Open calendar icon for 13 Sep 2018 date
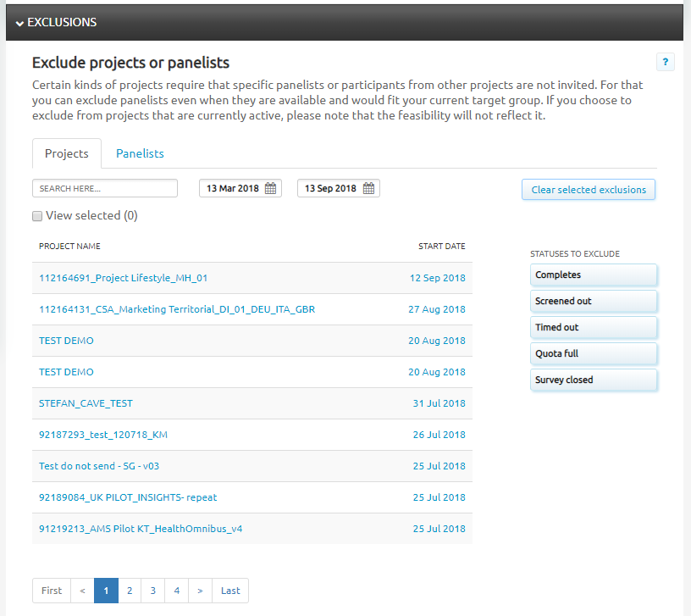691x616 pixels. point(368,189)
